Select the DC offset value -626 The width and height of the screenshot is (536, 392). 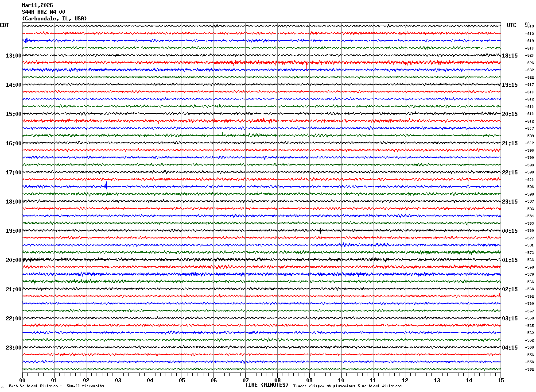pyautogui.click(x=529, y=63)
